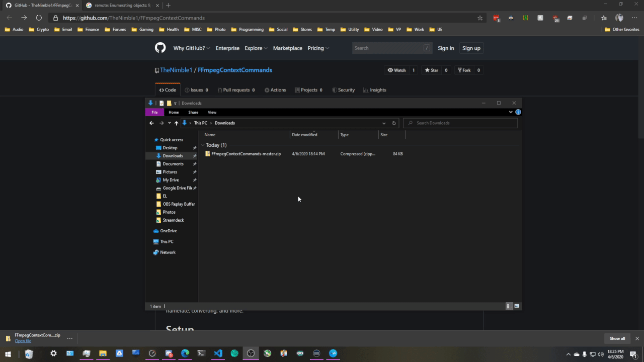This screenshot has width=644, height=362.
Task: Switch to GitHub Issues tab
Action: pos(197,90)
